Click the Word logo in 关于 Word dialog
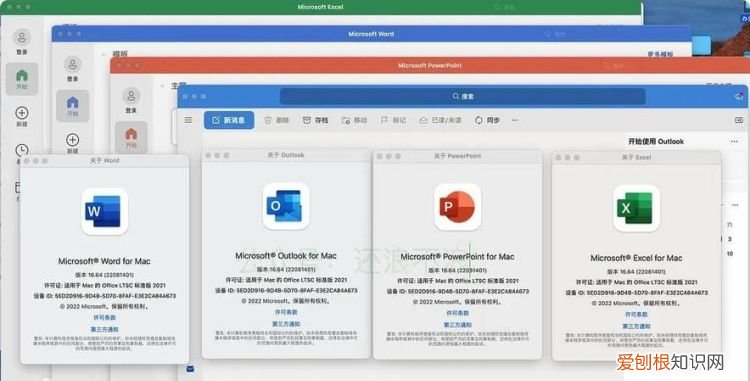Image resolution: width=750 pixels, height=381 pixels. [104, 211]
